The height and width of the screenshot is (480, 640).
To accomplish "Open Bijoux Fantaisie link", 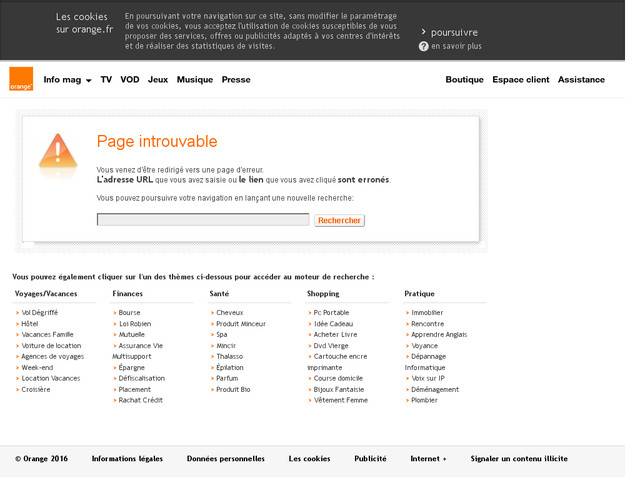I will tap(338, 389).
